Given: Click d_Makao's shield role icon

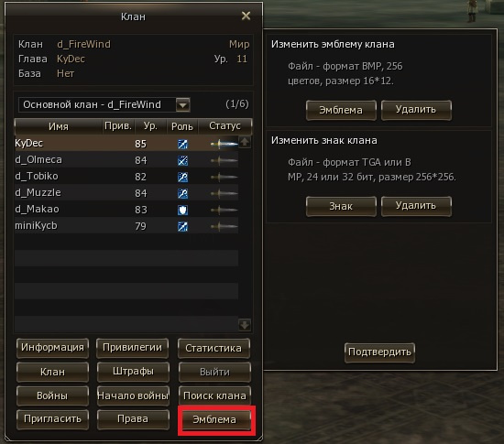Looking at the screenshot, I should [x=182, y=210].
